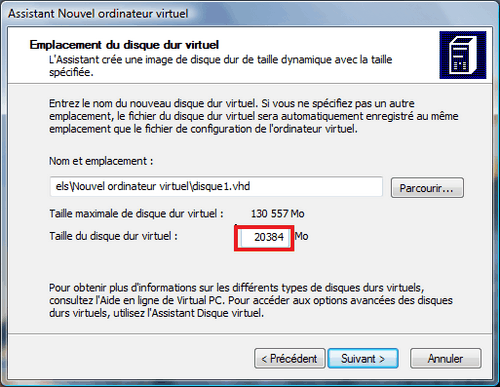
Task: Click the 130 557 Mo maximum size value
Action: [277, 214]
